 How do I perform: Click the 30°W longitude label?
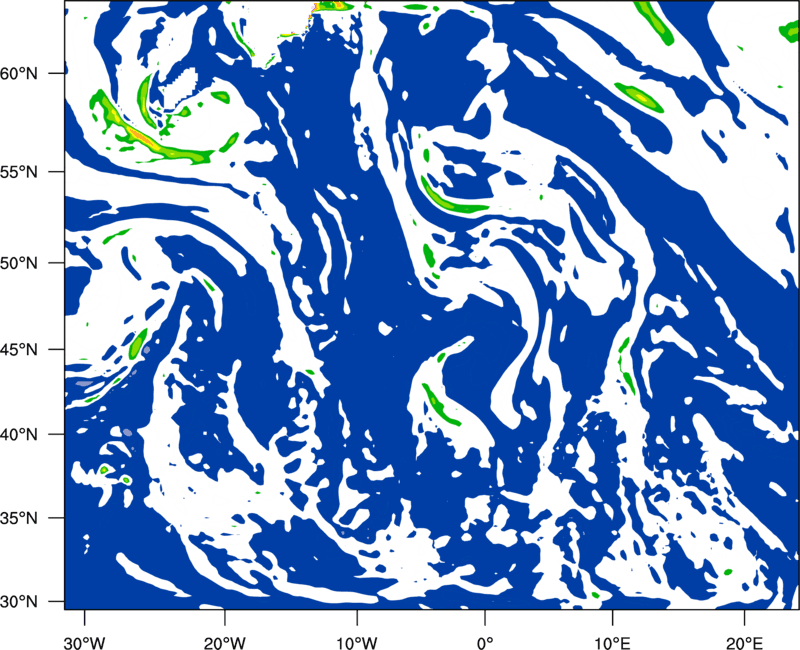click(84, 643)
